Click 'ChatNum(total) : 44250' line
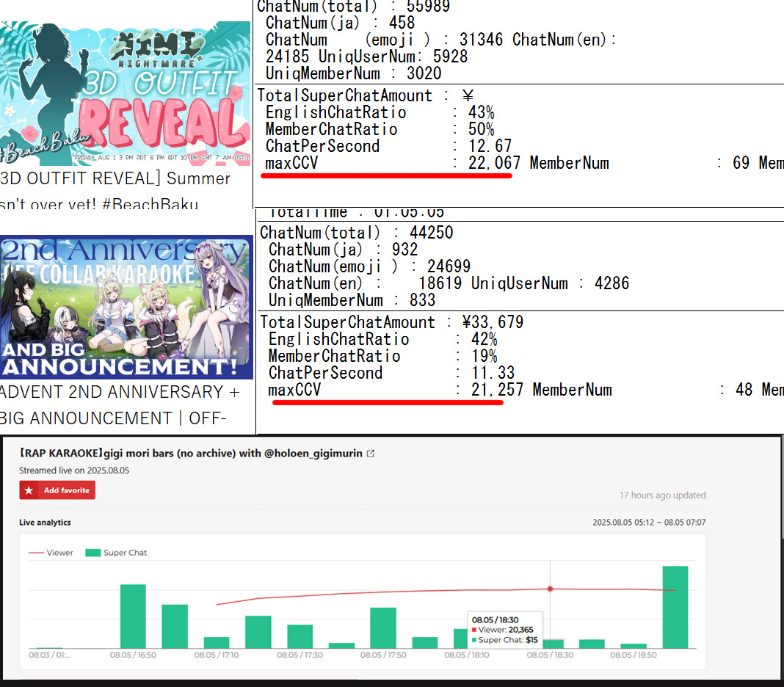Viewport: 784px width, 687px height. 357,233
